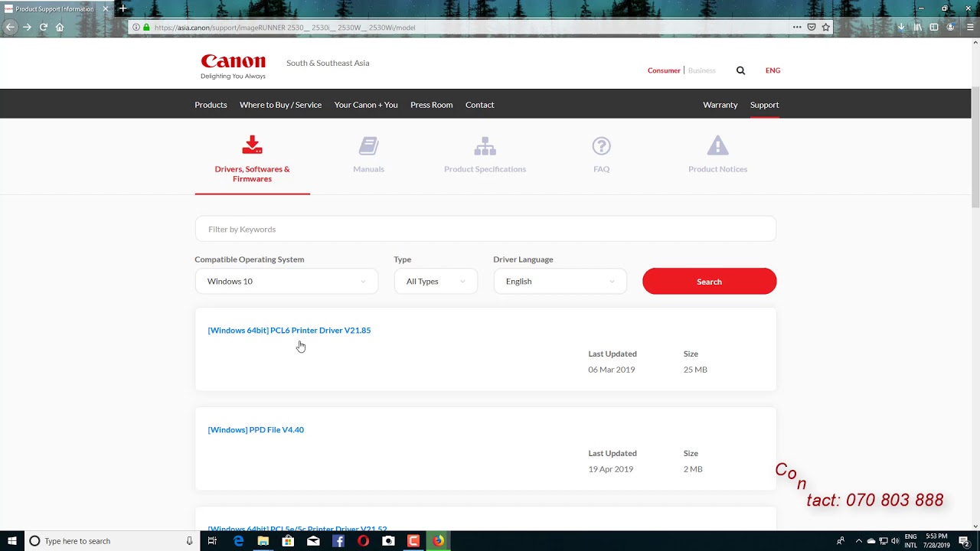The image size is (980, 551).
Task: Click the browser forward arrow
Action: [x=27, y=27]
